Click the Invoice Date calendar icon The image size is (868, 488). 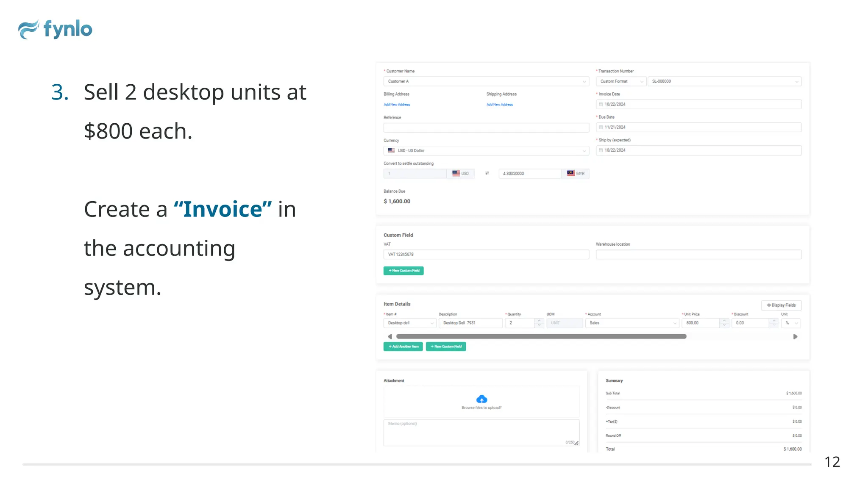(x=601, y=104)
